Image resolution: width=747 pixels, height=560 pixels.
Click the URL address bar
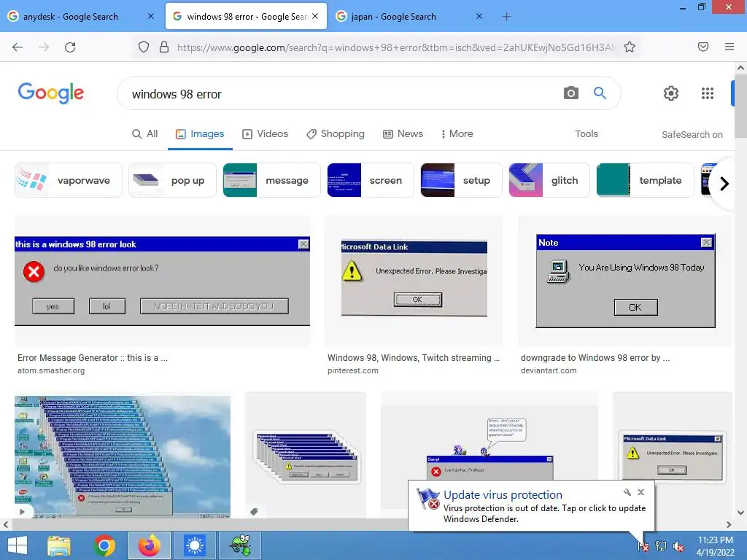click(x=395, y=47)
